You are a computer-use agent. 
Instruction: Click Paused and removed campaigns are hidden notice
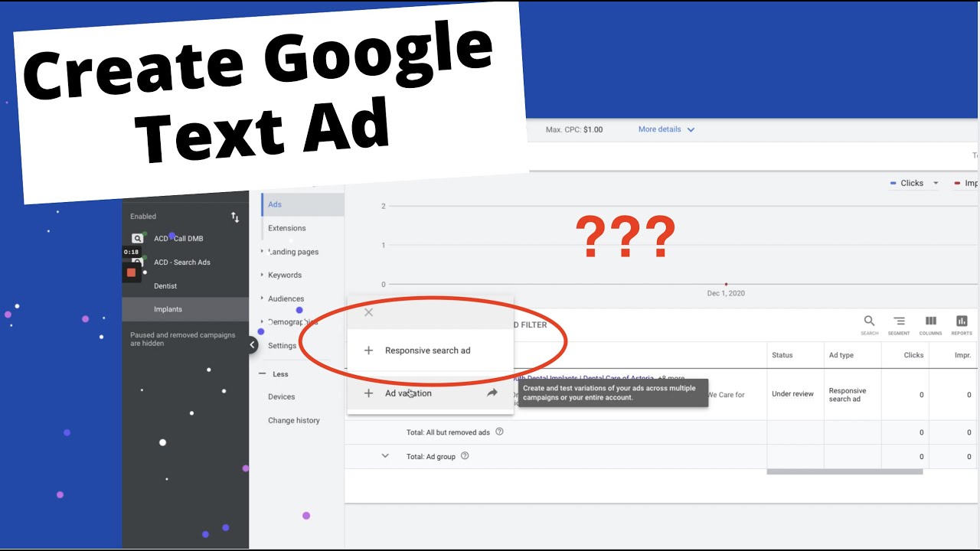click(182, 340)
